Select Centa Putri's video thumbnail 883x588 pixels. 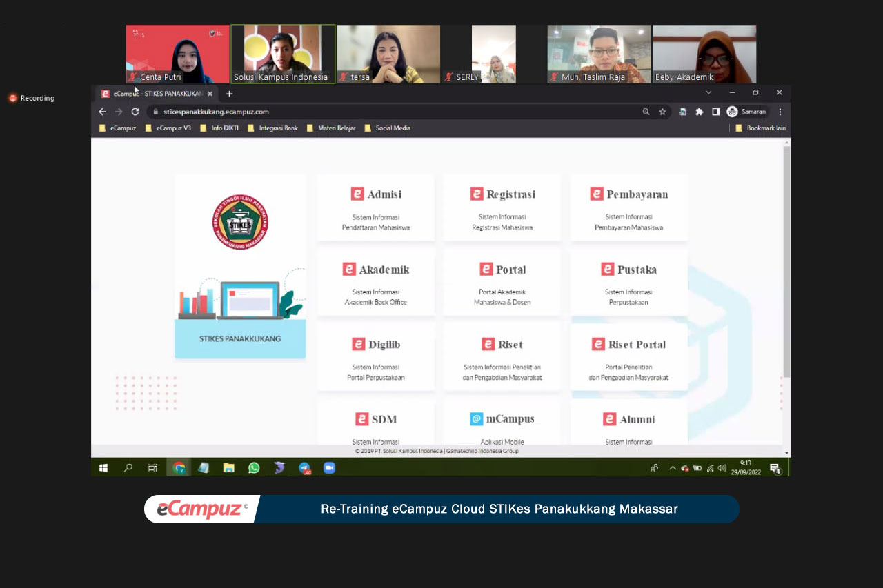click(177, 54)
